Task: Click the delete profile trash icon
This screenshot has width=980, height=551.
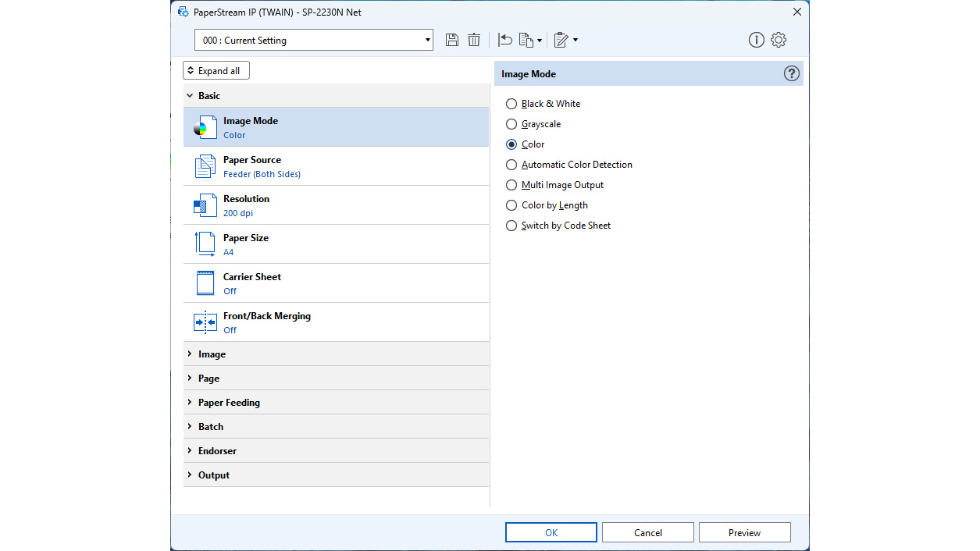Action: tap(474, 40)
